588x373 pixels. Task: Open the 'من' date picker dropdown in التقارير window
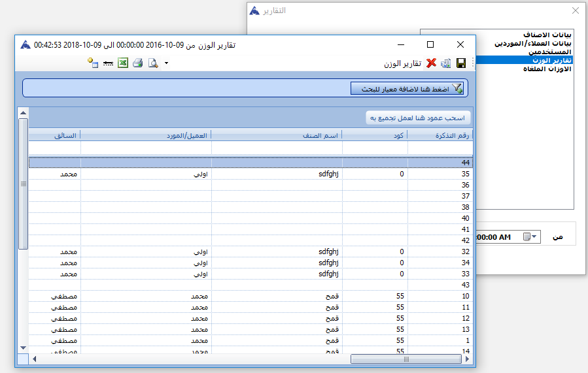534,236
